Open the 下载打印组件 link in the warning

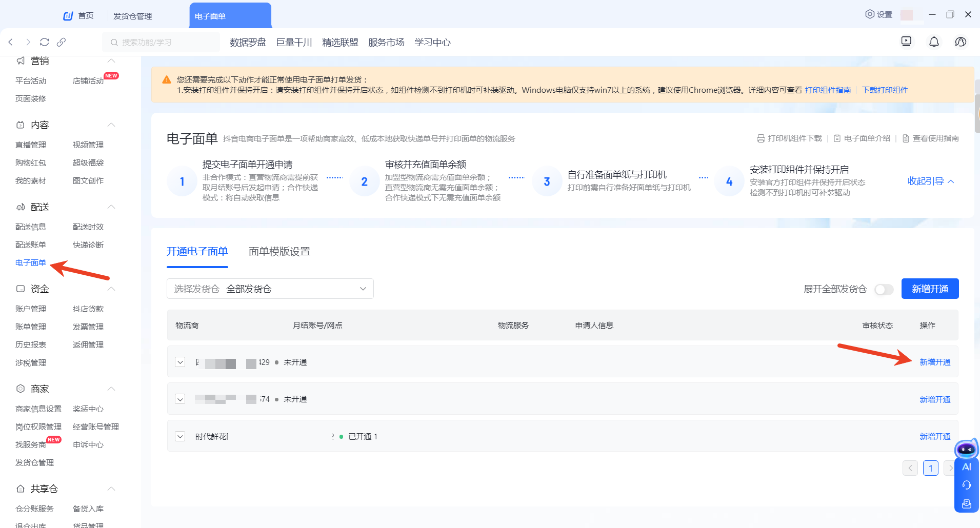coord(885,90)
